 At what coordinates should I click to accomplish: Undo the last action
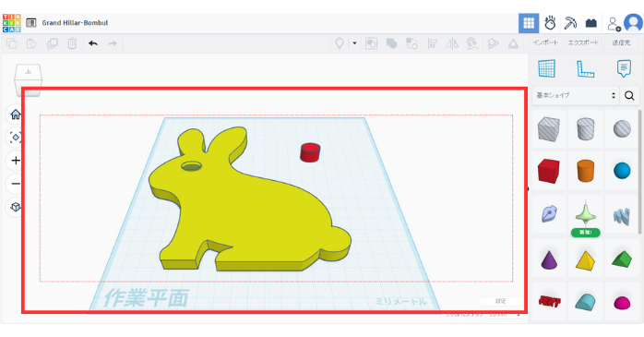click(93, 43)
